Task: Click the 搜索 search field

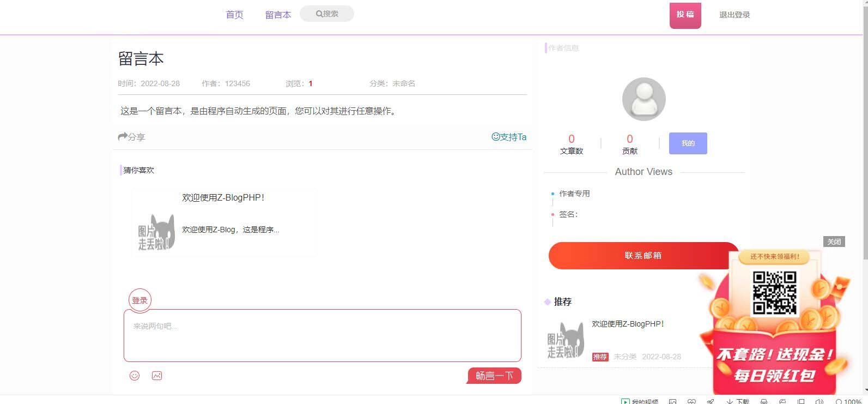Action: (x=327, y=14)
